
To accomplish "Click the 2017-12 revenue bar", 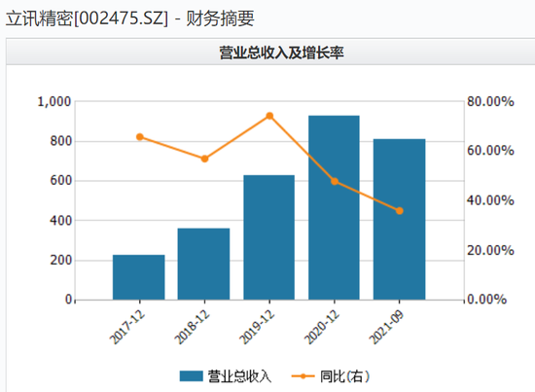I will 139,277.
